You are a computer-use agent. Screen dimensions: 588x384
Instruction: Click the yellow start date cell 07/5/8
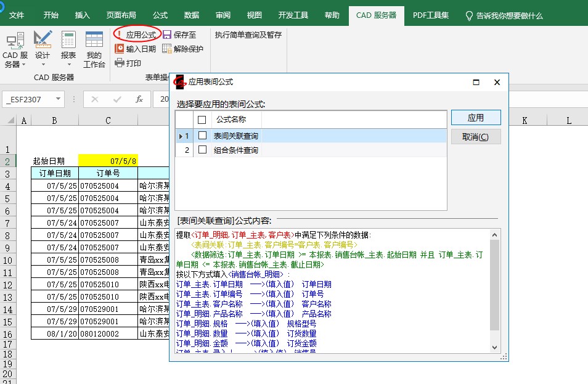point(108,161)
